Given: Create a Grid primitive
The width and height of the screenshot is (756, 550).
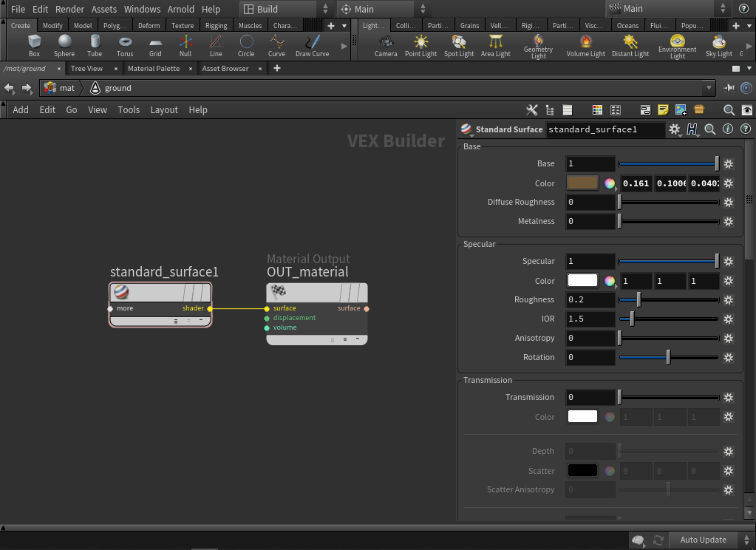Looking at the screenshot, I should (x=155, y=46).
